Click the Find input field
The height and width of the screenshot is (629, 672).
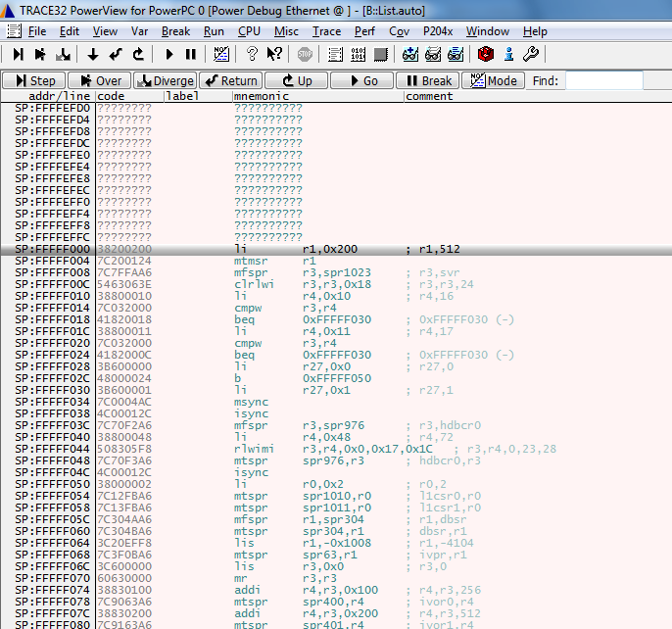604,80
